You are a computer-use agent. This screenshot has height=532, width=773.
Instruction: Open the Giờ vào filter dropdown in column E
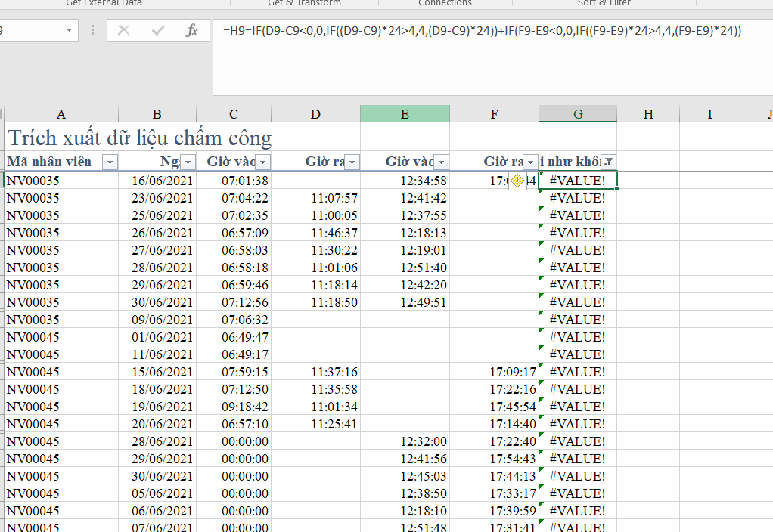441,162
